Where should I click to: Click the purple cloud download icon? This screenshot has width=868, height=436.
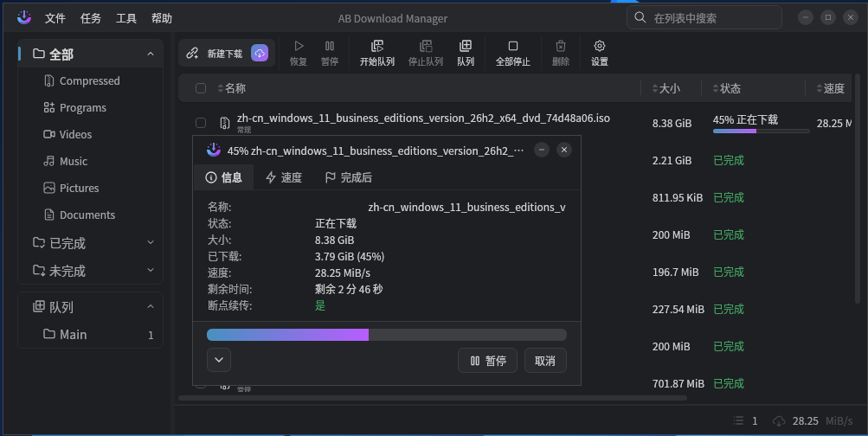click(x=260, y=53)
